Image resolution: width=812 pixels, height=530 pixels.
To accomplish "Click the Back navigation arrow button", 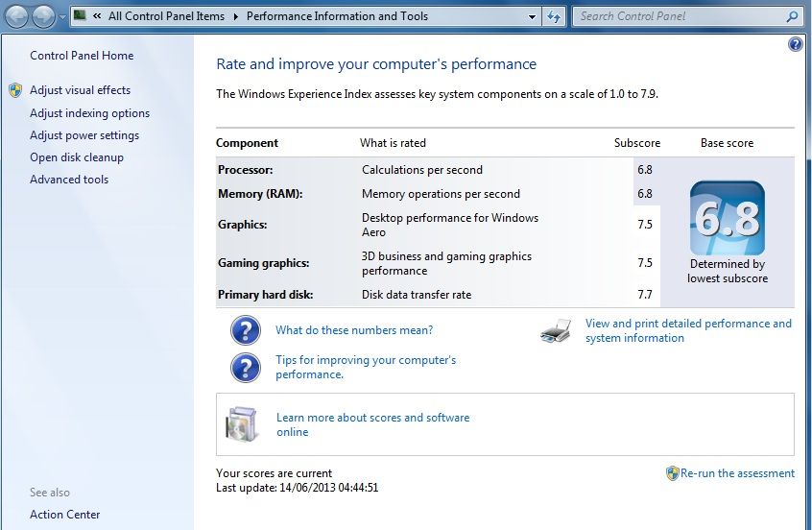I will tap(16, 16).
